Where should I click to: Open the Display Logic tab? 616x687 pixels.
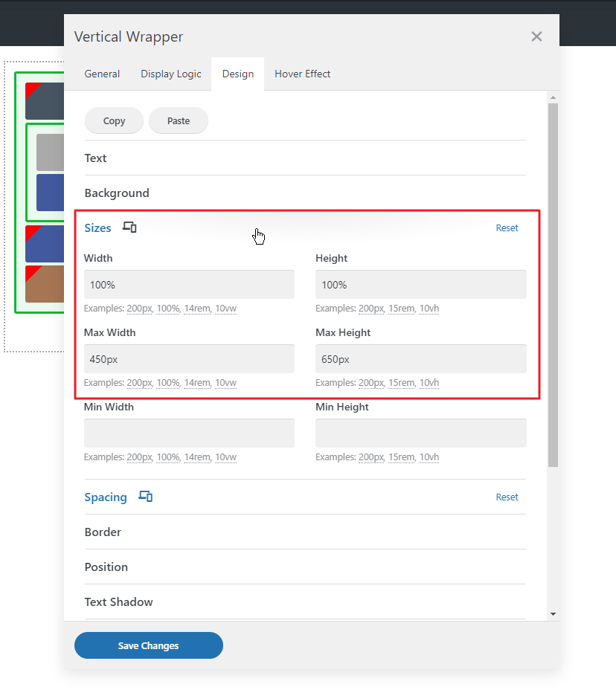[x=171, y=74]
